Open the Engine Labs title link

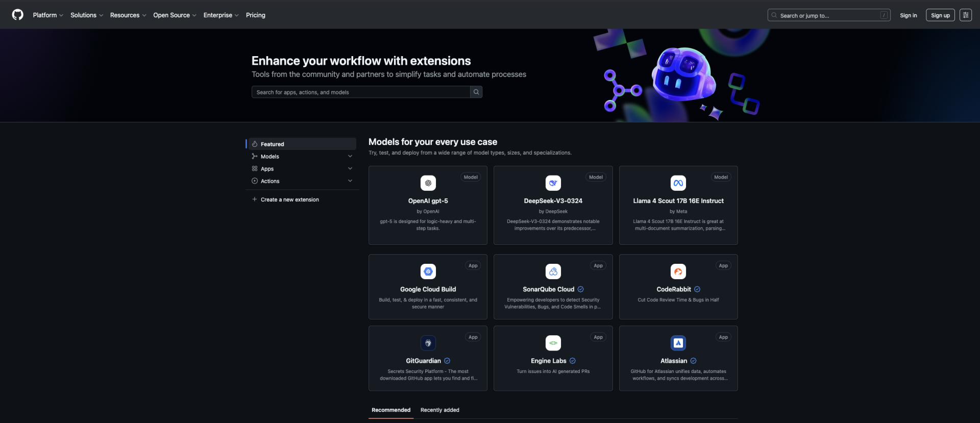point(549,361)
